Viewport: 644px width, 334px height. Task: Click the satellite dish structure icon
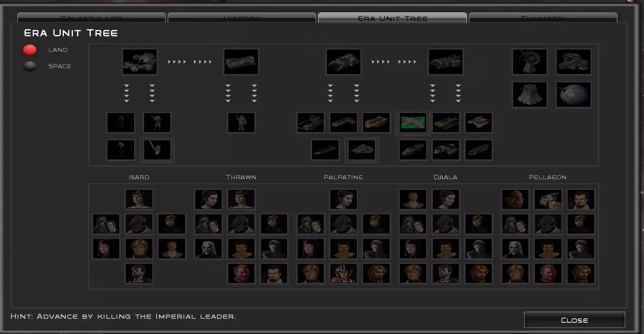pyautogui.click(x=530, y=62)
